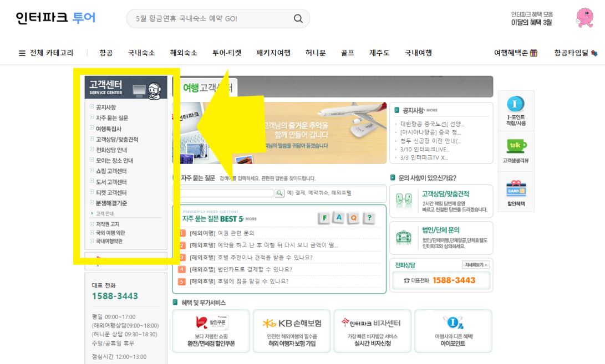Viewport: 605px width, 364px height.
Task: Open FAQ 예약을 하고 난 후 며칠 뒤
Action: click(x=264, y=245)
